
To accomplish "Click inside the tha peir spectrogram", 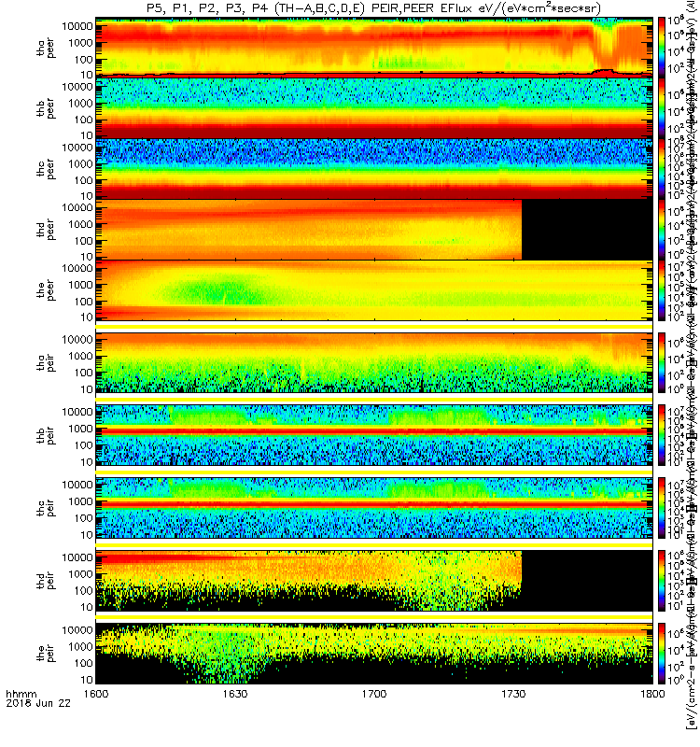I will (x=374, y=362).
